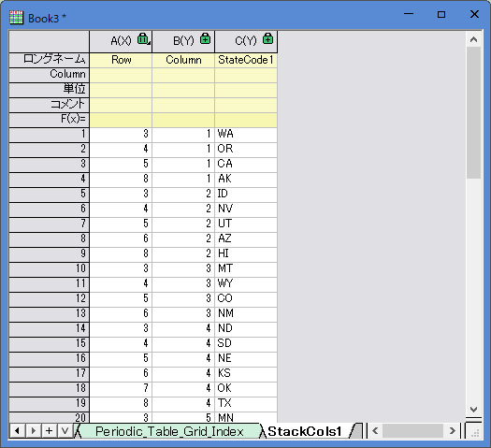This screenshot has height=448, width=491.
Task: Click the horizontal scrollbar left arrow
Action: [x=375, y=431]
